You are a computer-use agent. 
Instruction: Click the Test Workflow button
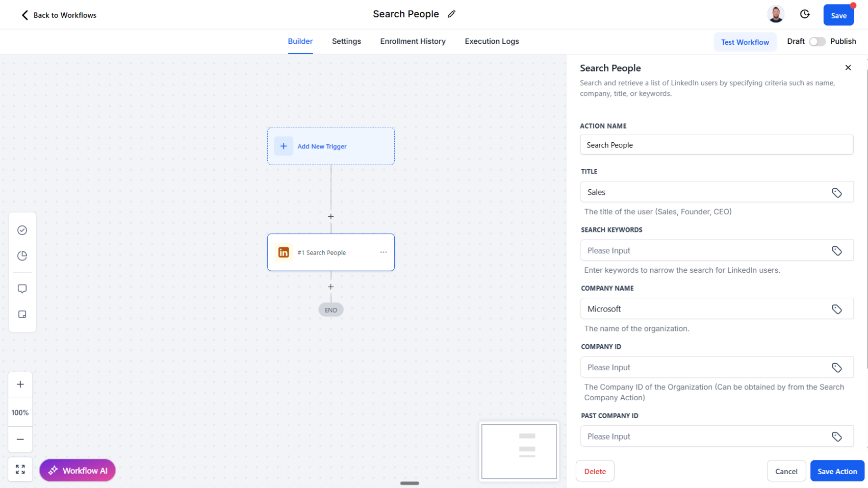coord(745,42)
